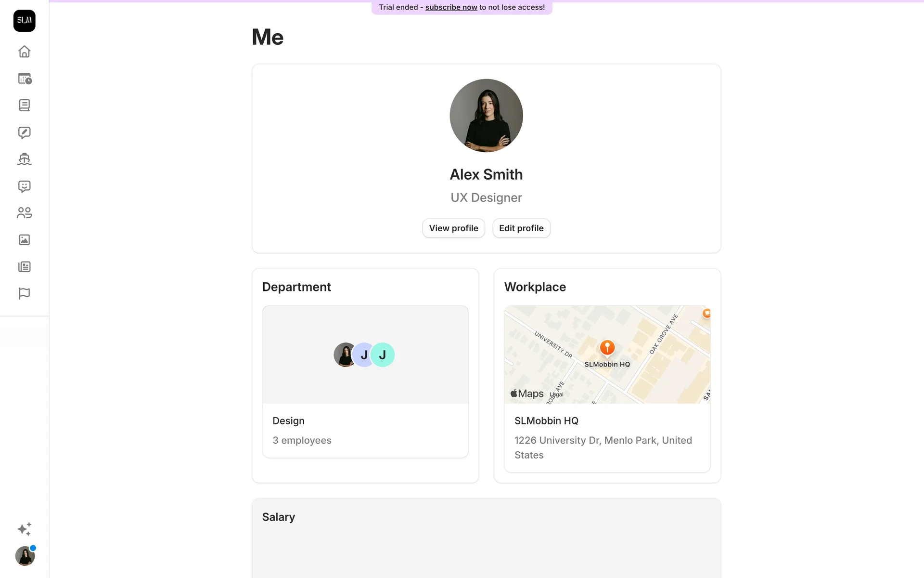
Task: Open the Design department card
Action: (x=365, y=381)
